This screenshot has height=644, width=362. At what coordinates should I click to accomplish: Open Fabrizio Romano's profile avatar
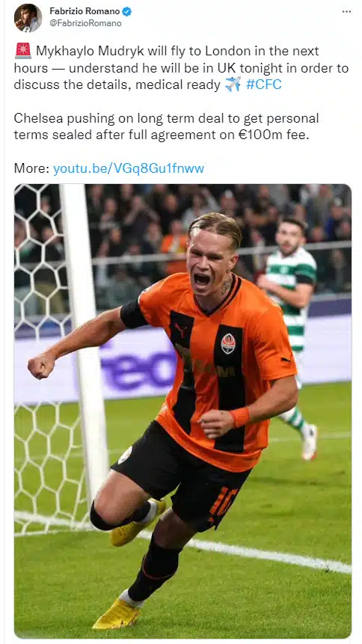28,18
